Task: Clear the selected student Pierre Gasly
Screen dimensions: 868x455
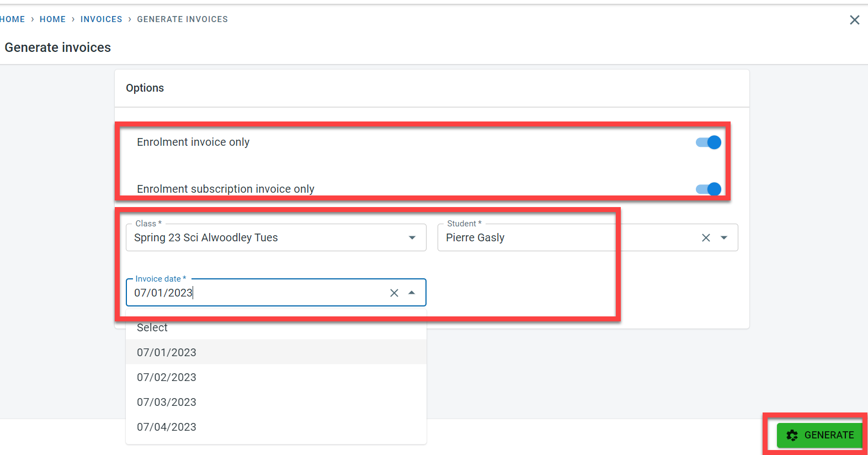Action: [706, 237]
